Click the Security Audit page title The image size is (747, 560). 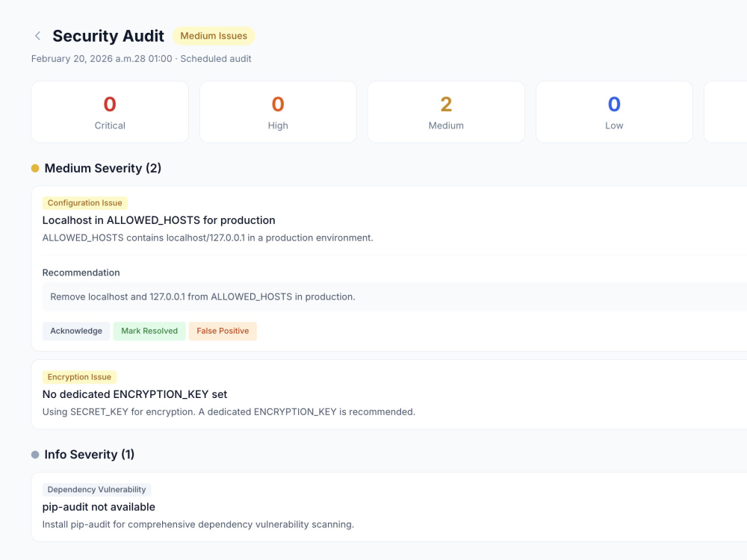coord(108,36)
